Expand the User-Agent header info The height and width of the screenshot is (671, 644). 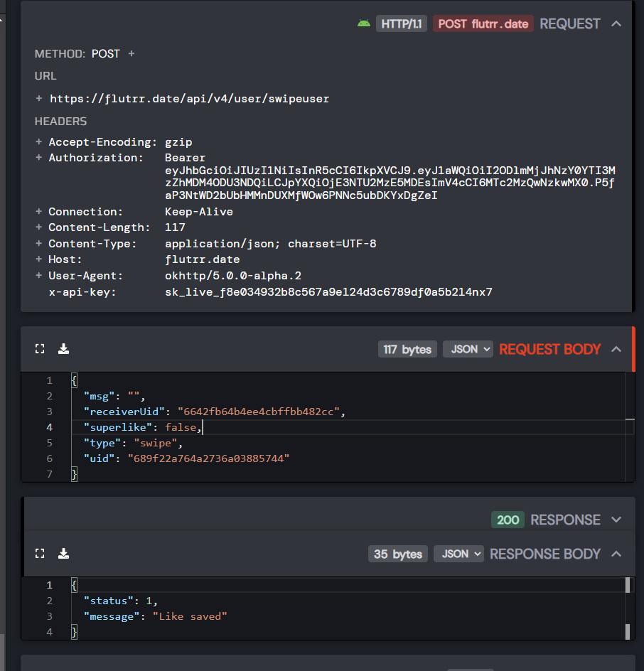click(39, 276)
